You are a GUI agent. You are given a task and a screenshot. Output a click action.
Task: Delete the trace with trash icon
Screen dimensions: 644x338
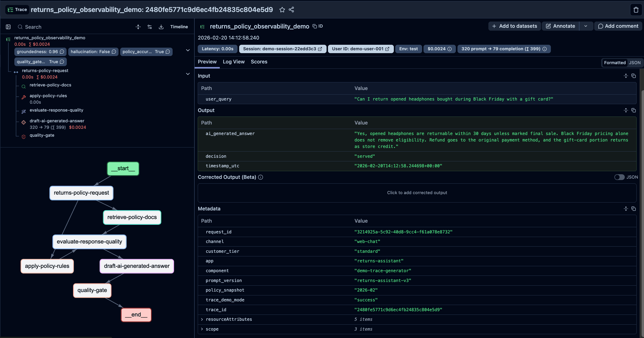pos(636,10)
